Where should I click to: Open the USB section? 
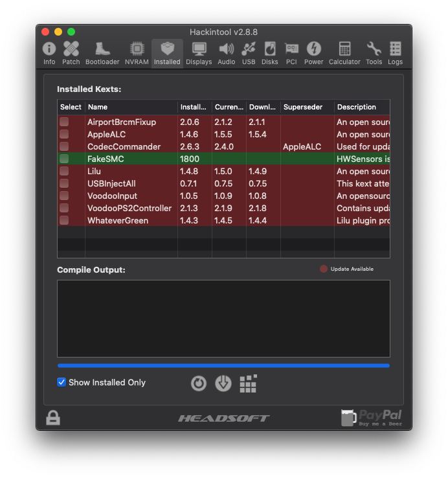[x=249, y=53]
